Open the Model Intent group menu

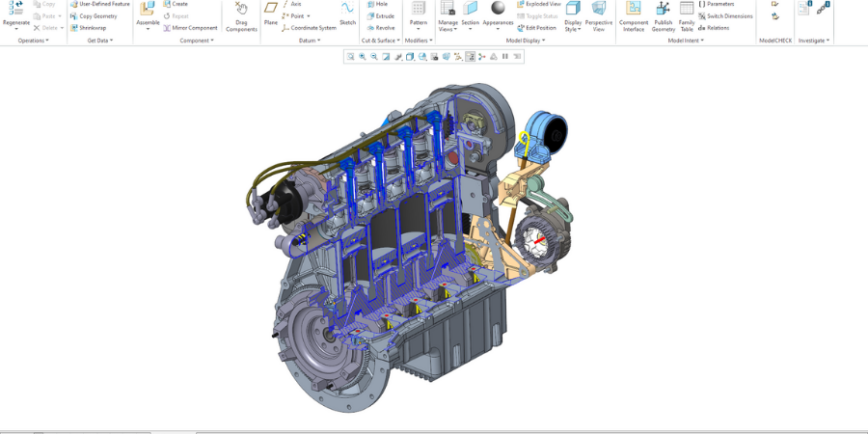[x=686, y=41]
